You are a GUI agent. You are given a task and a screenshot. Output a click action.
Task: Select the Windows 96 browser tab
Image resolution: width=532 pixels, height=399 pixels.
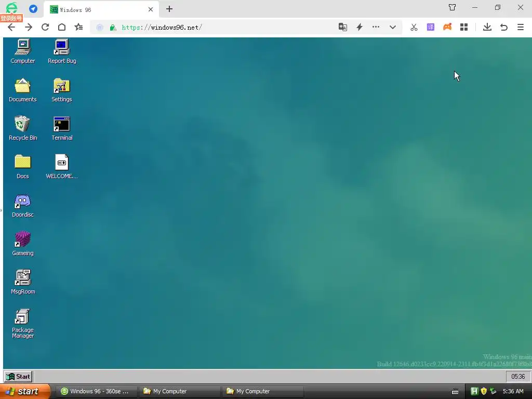point(101,9)
